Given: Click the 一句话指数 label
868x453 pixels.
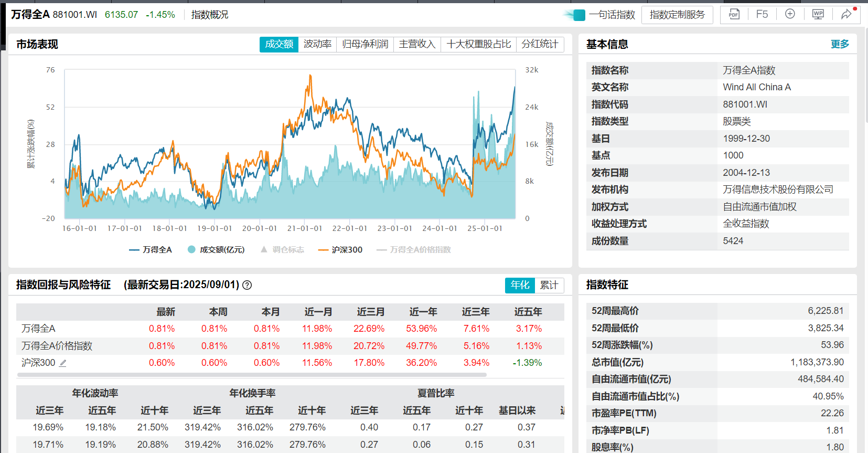Looking at the screenshot, I should pos(612,15).
